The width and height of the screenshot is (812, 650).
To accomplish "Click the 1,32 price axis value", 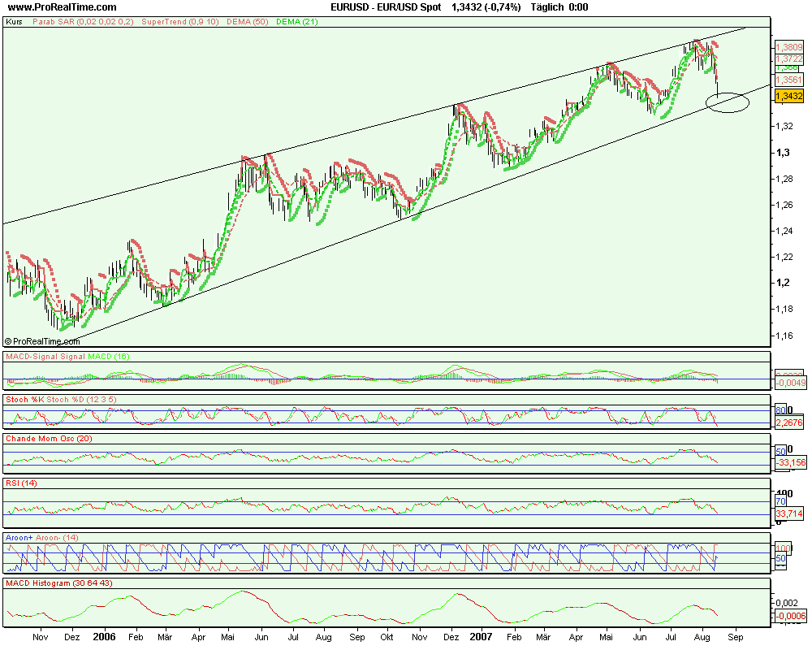I will point(783,126).
